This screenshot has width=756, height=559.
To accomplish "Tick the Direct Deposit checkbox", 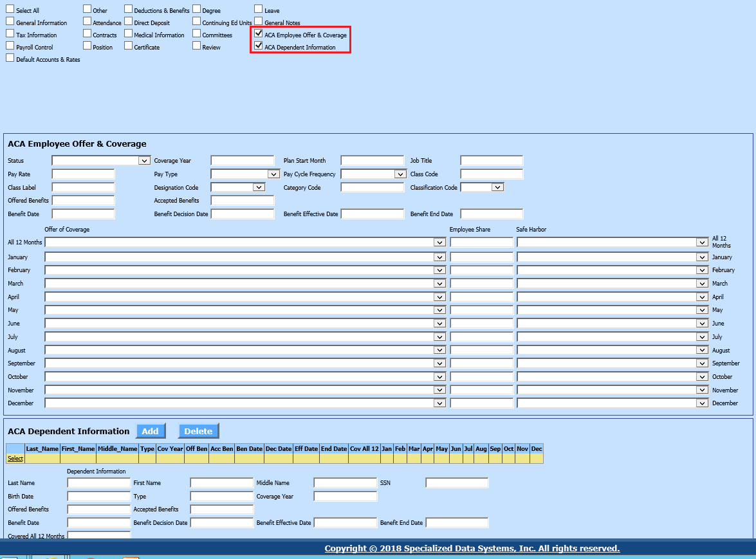I will pyautogui.click(x=128, y=22).
